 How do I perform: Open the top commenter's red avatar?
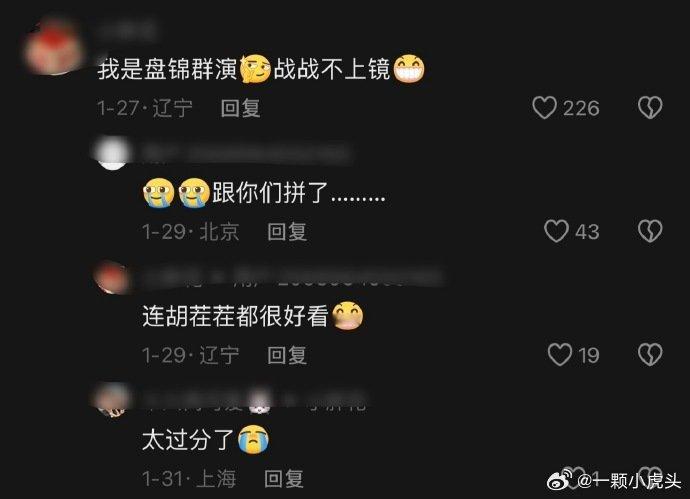coord(54,48)
